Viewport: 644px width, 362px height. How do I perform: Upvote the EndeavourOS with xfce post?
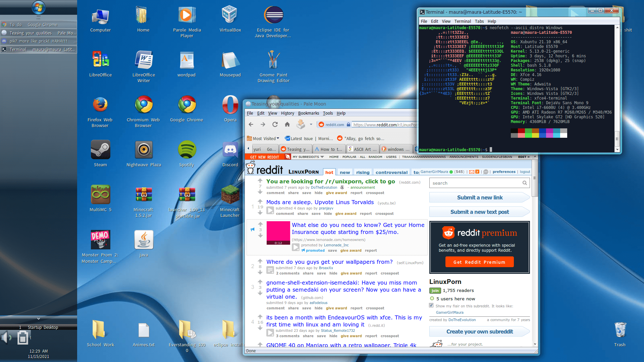coord(260,317)
